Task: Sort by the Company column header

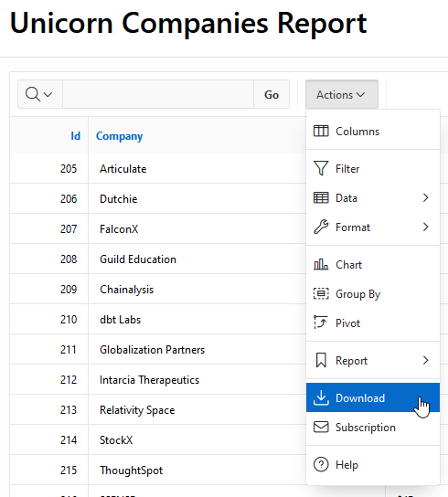Action: click(x=119, y=136)
